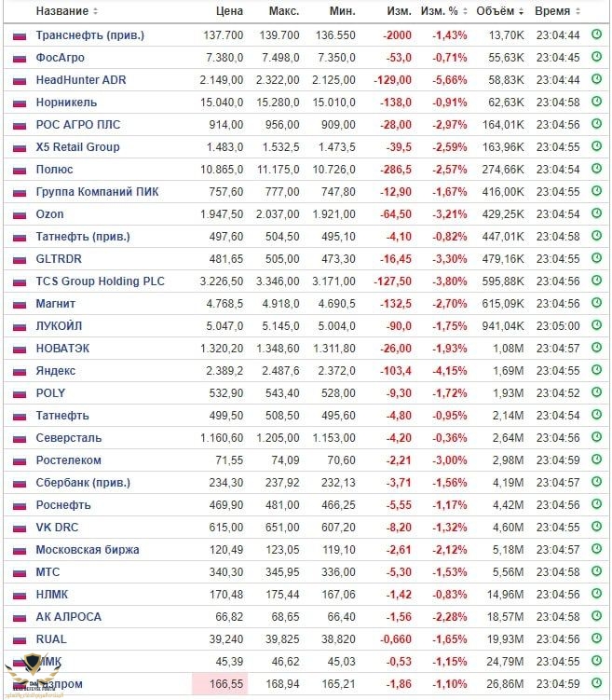Click the Мин. column header

[x=342, y=11]
